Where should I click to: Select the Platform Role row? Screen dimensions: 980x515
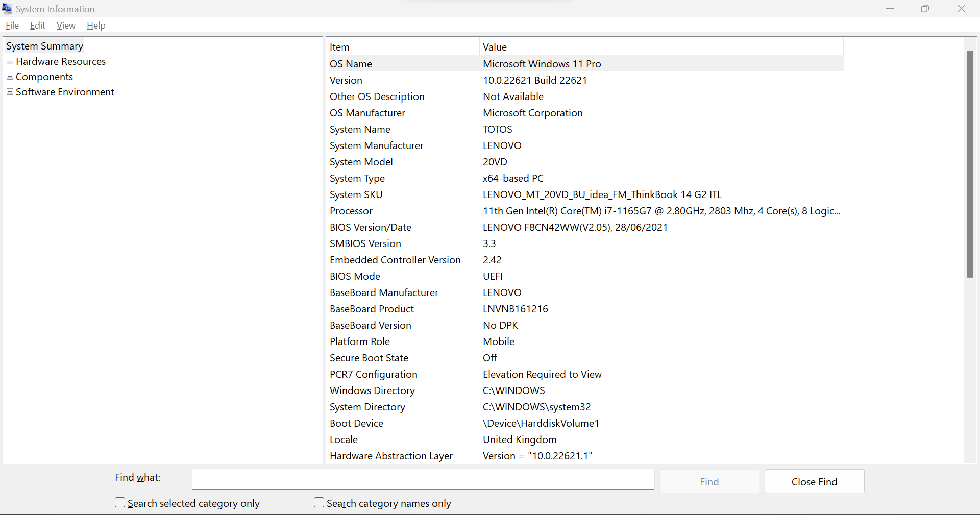585,341
